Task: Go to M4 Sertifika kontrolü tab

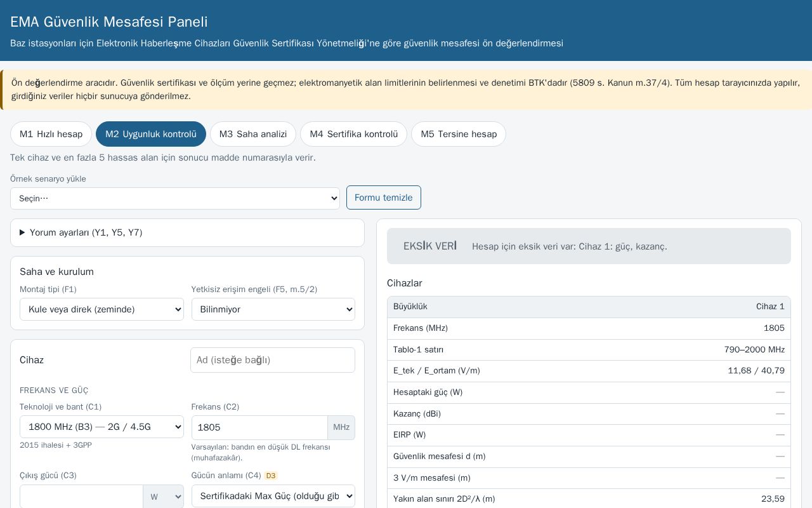Action: tap(353, 134)
